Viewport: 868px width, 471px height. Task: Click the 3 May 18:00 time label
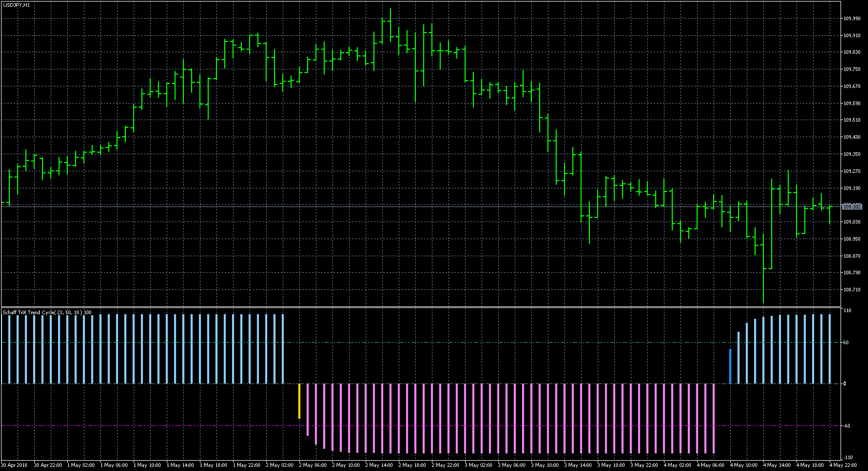[x=611, y=465]
